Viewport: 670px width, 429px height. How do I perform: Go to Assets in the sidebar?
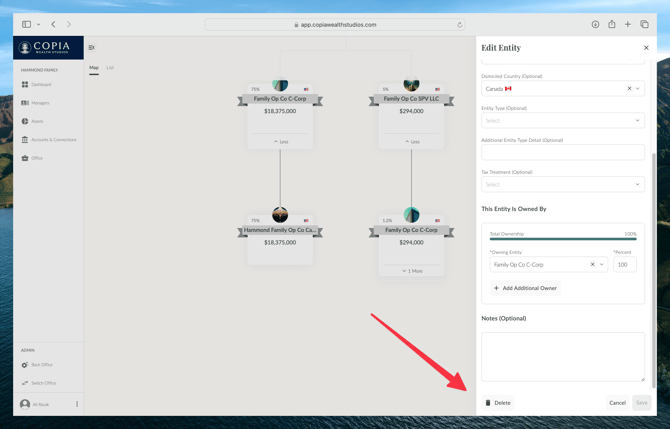coord(36,121)
